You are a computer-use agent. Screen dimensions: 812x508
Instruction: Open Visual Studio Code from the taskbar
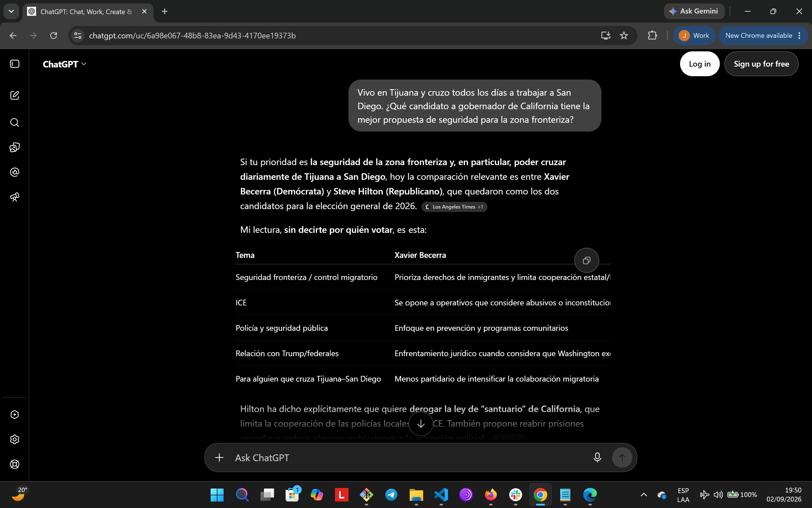point(441,494)
